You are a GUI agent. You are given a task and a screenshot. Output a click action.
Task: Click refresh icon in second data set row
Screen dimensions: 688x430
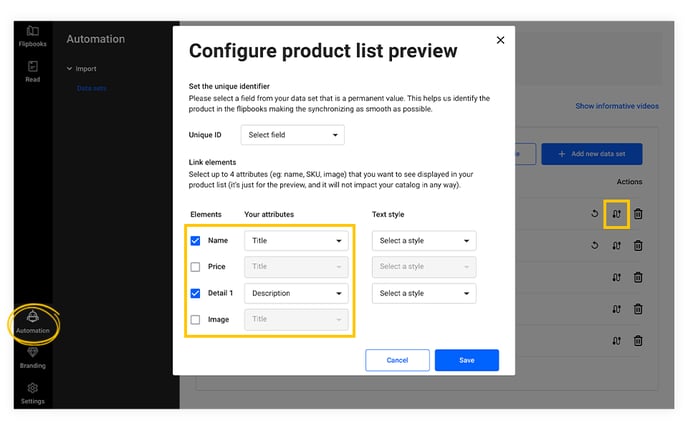[595, 245]
